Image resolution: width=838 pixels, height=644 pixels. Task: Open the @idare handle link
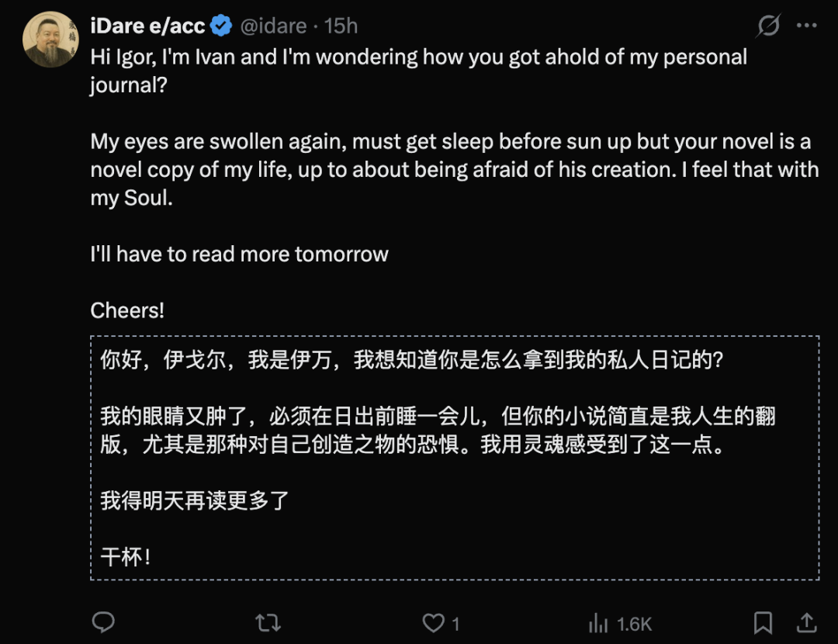273,26
